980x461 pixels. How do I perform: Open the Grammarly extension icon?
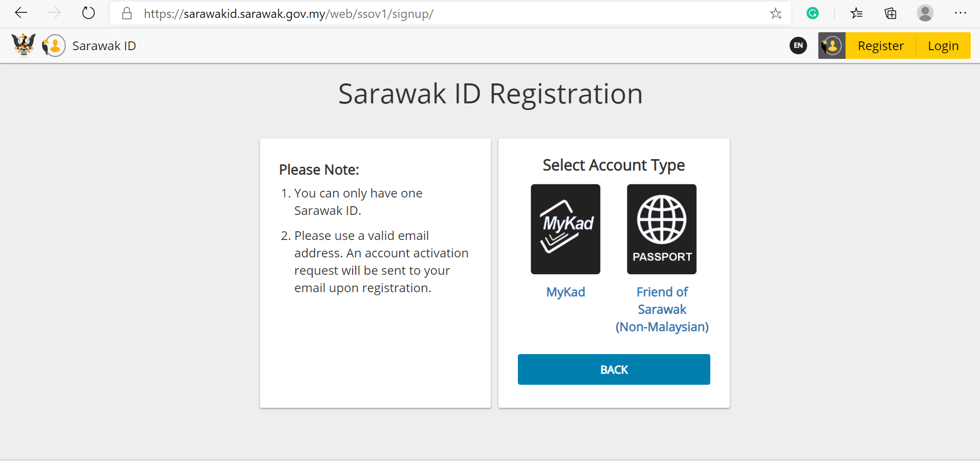(x=812, y=13)
